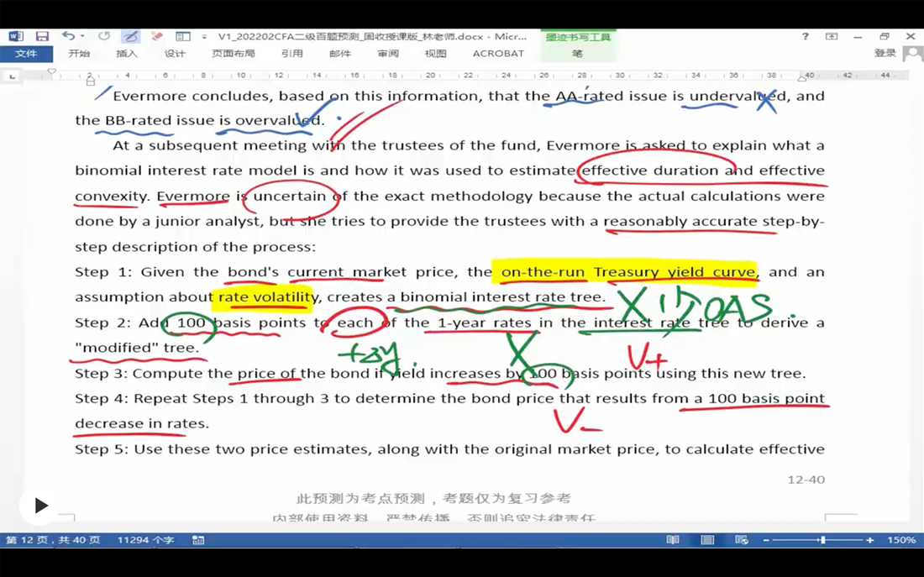The height and width of the screenshot is (577, 924).
Task: Click the word 'uncertain' in the paragraph
Action: click(x=289, y=196)
